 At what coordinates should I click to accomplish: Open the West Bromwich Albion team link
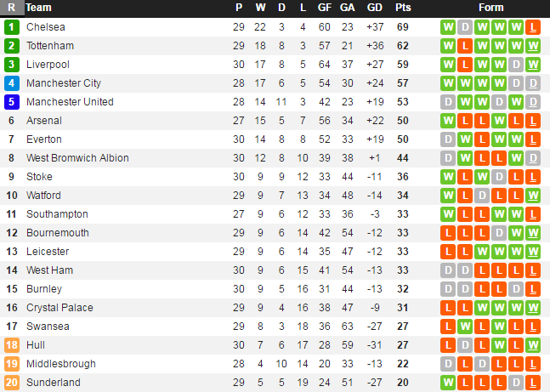pyautogui.click(x=77, y=158)
